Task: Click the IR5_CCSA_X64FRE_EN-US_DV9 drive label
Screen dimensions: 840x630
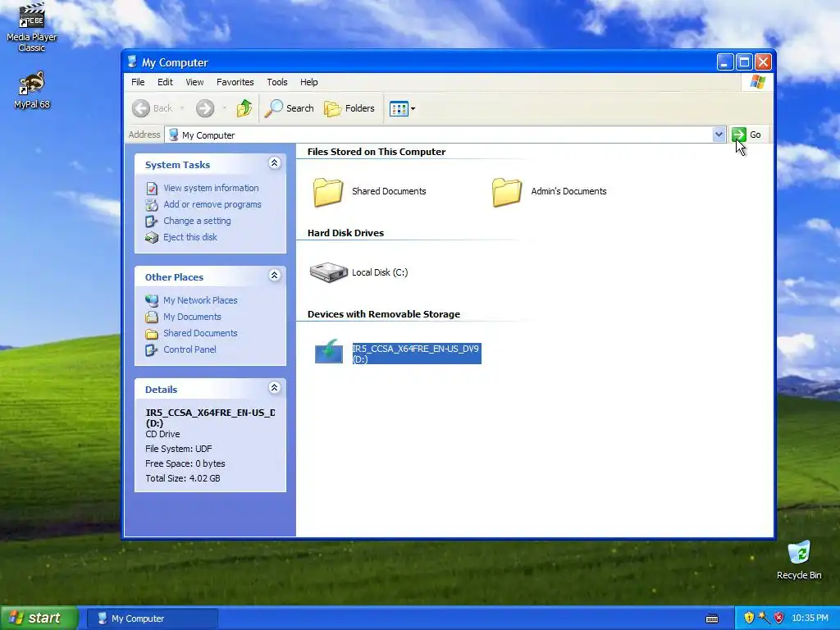Action: (x=416, y=354)
